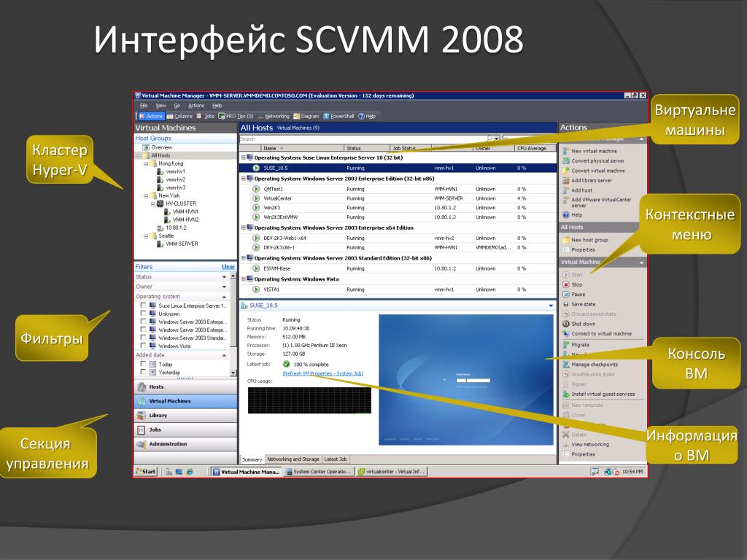Expand the Status filter section
This screenshot has height=560, width=747.
[x=224, y=277]
